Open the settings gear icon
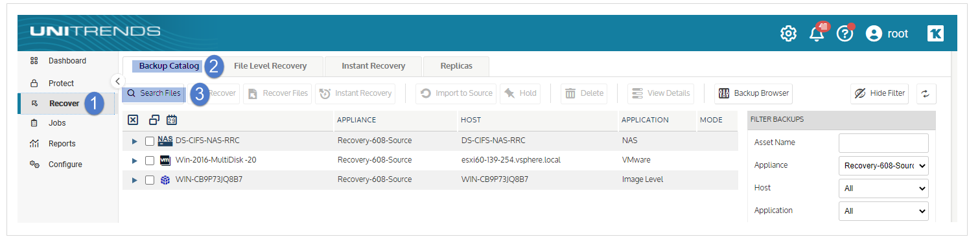Viewport: 980px width, 250px height. [788, 34]
